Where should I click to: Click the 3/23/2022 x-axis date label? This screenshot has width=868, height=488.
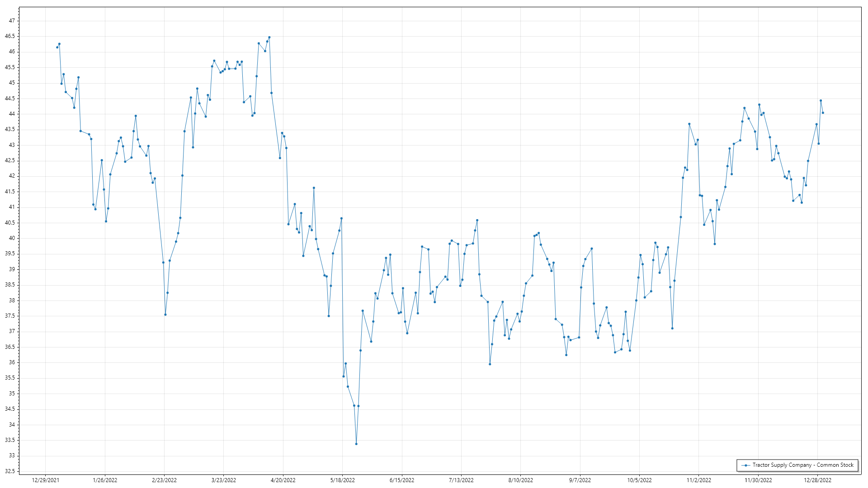coord(223,480)
